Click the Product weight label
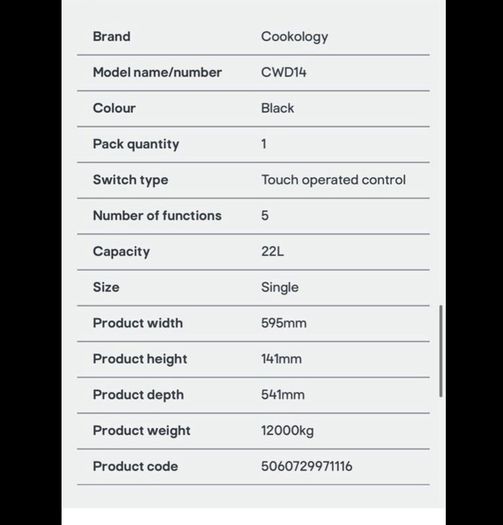 pyautogui.click(x=141, y=431)
